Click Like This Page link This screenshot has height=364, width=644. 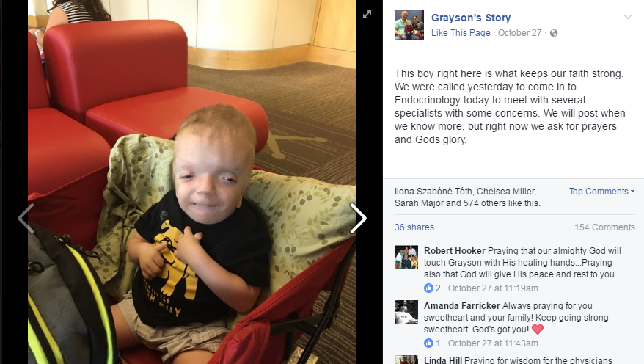461,33
